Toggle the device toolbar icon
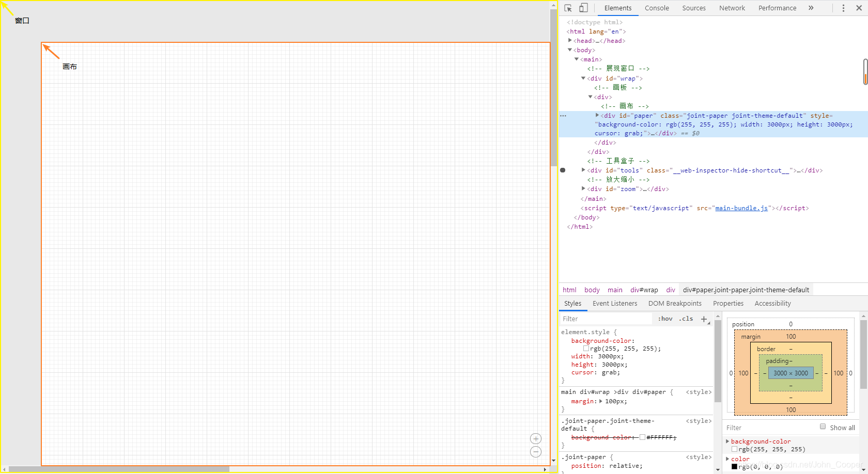This screenshot has height=474, width=868. click(583, 8)
